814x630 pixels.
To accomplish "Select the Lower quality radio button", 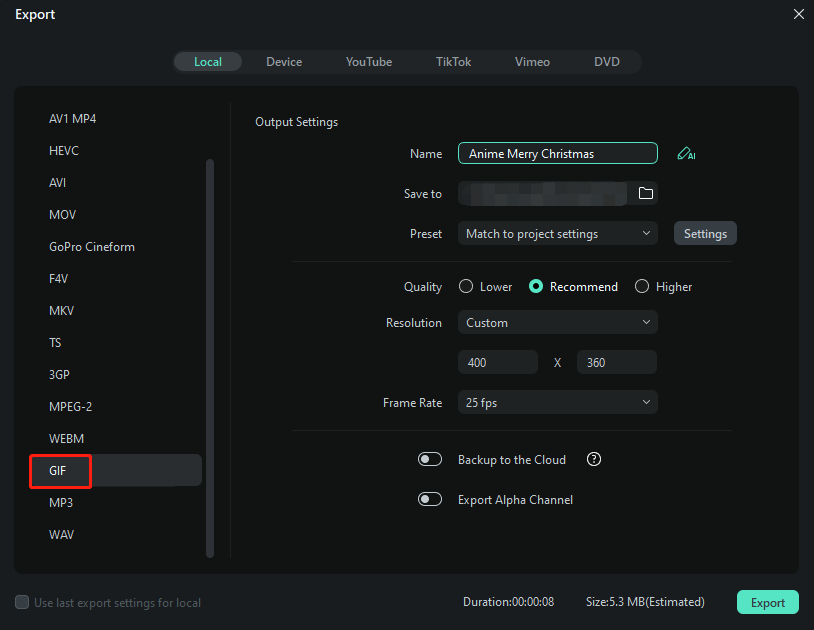I will click(466, 286).
